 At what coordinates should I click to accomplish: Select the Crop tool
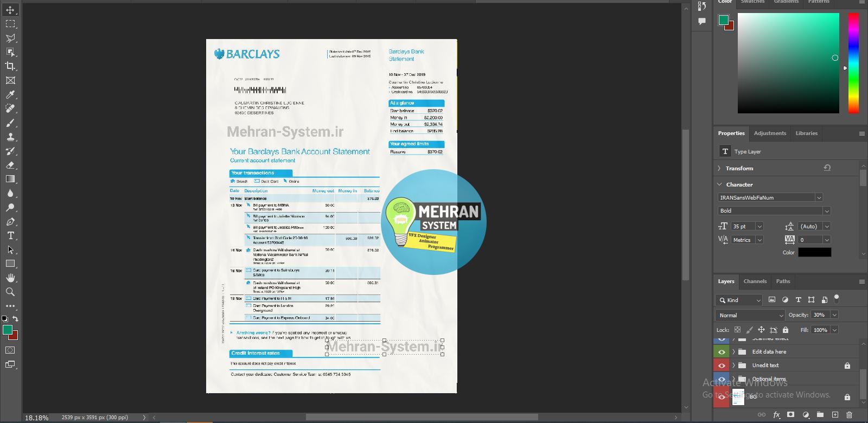(10, 66)
